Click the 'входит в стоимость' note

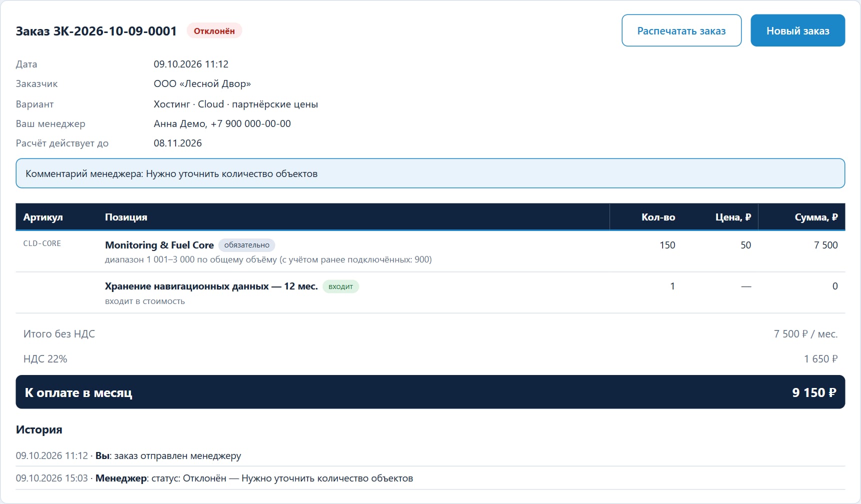145,301
